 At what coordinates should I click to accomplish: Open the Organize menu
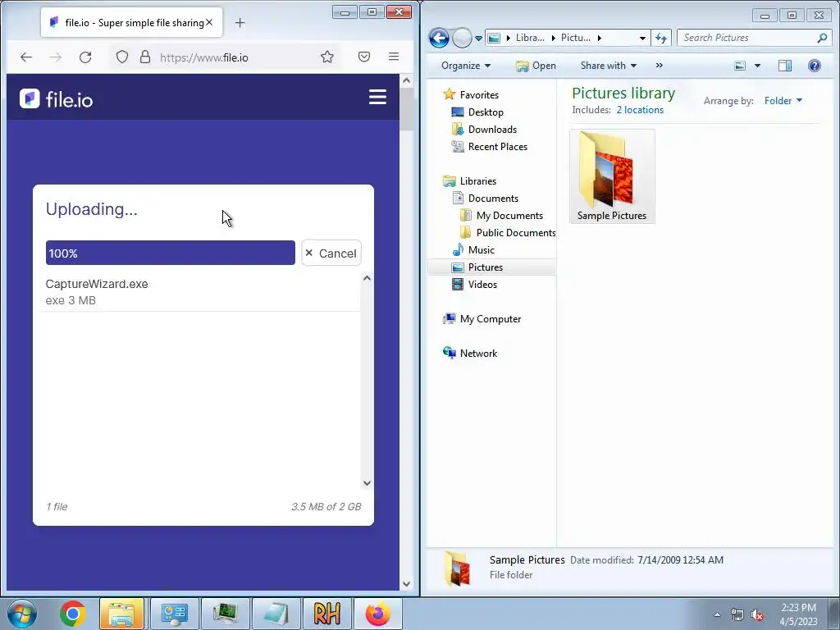click(x=466, y=66)
